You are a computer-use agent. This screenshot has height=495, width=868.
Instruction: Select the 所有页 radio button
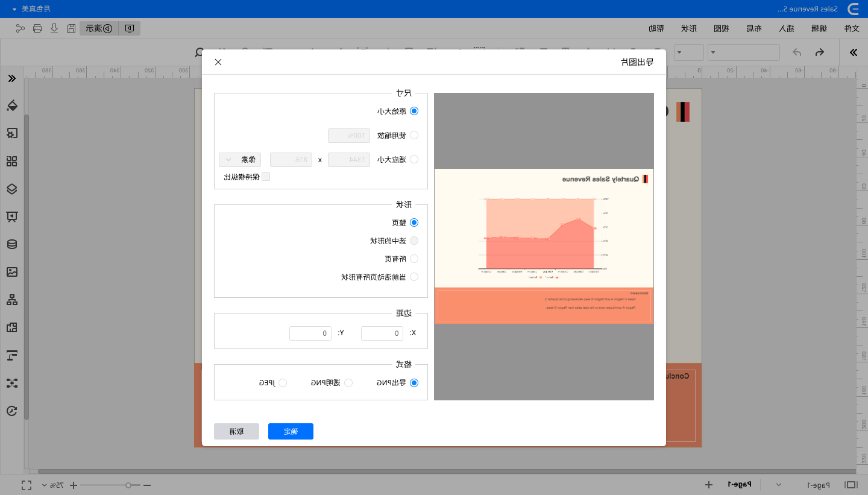(414, 259)
